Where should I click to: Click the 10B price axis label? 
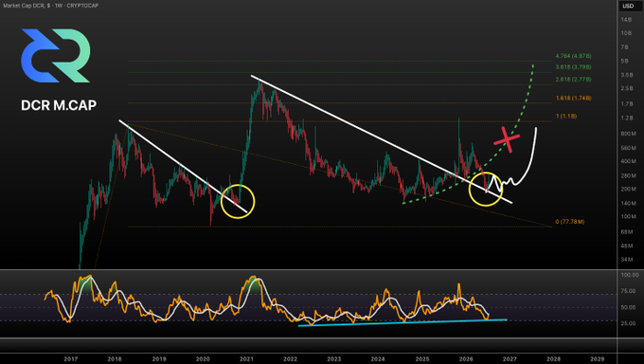tap(626, 33)
